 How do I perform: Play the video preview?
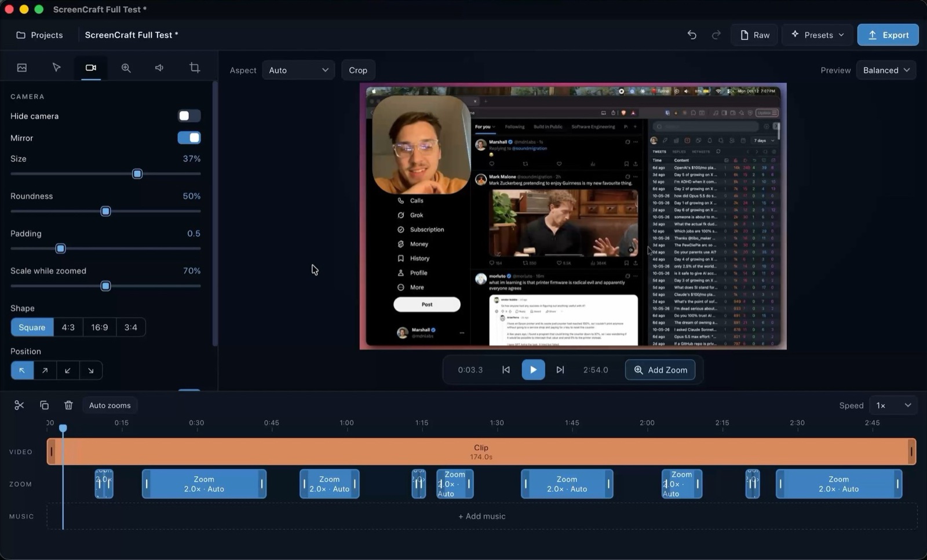click(533, 370)
